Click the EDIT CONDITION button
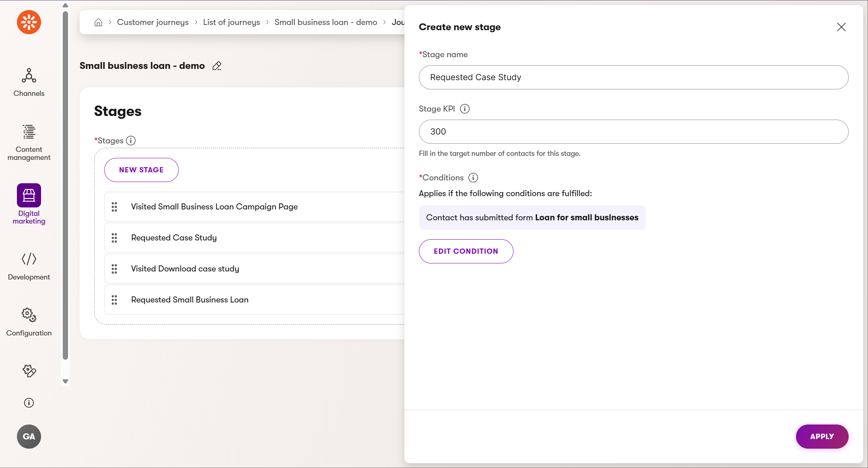The width and height of the screenshot is (868, 468). click(x=466, y=251)
